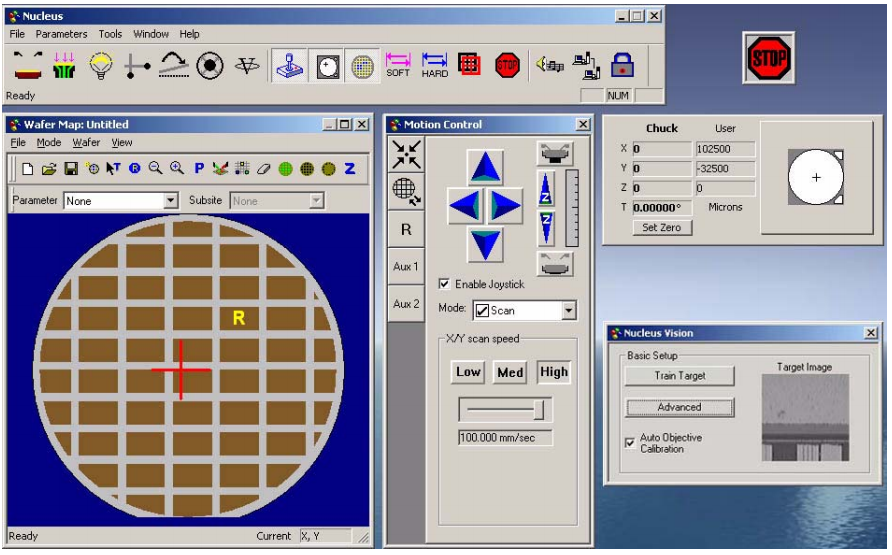892x555 pixels.
Task: Zoom in on the wafer map
Action: click(177, 168)
